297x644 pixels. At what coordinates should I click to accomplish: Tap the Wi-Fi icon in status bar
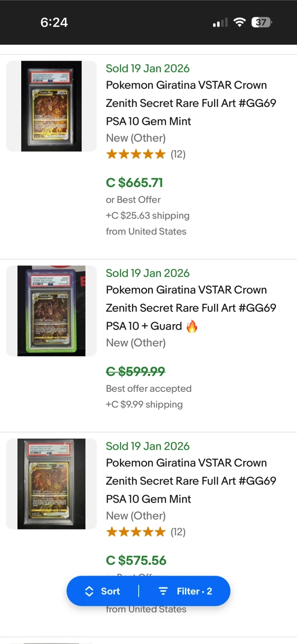240,22
